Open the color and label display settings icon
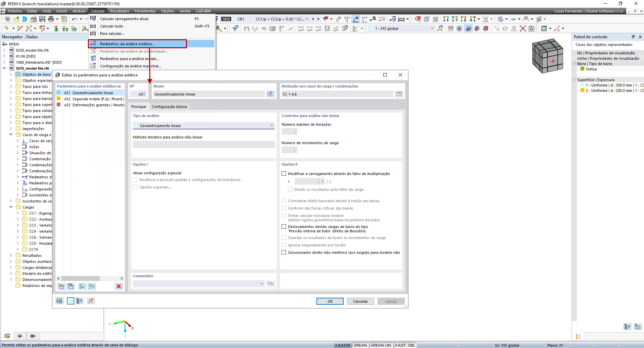The width and height of the screenshot is (644, 348). click(79, 301)
